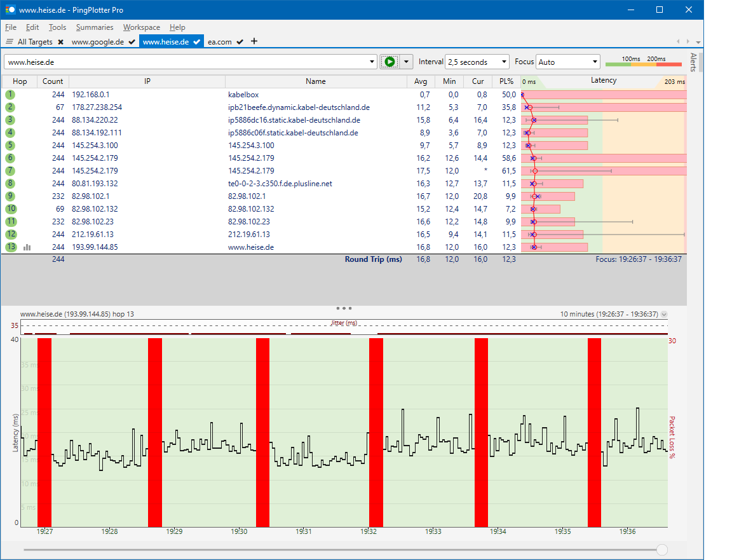Open the target address history dropdown
Screen dimensions: 732x560
point(372,62)
